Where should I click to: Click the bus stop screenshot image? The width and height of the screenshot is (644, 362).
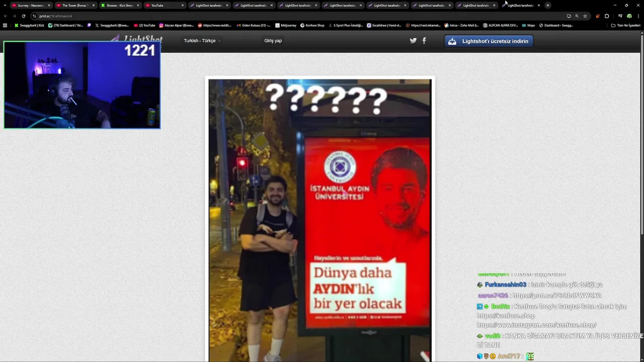point(320,220)
